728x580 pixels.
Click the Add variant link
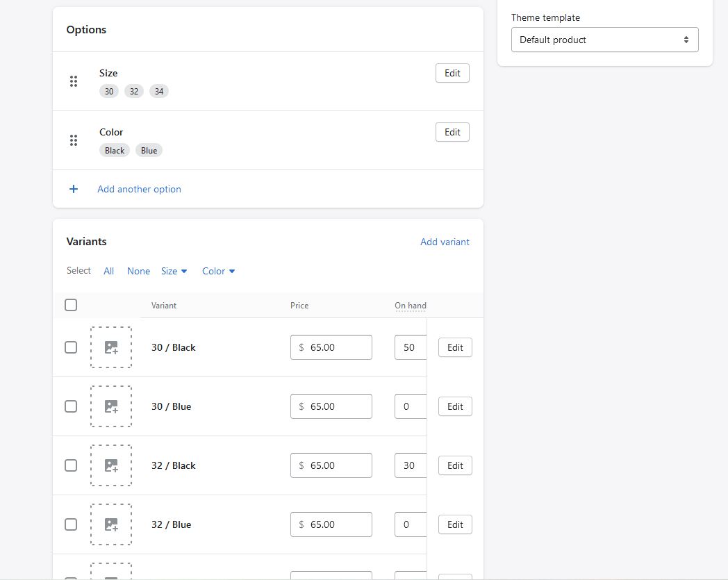445,242
